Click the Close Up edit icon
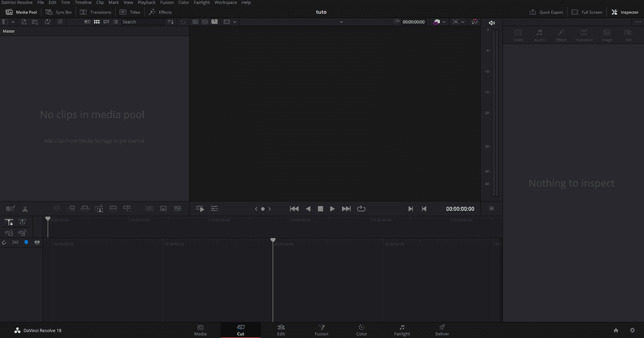 click(x=99, y=209)
